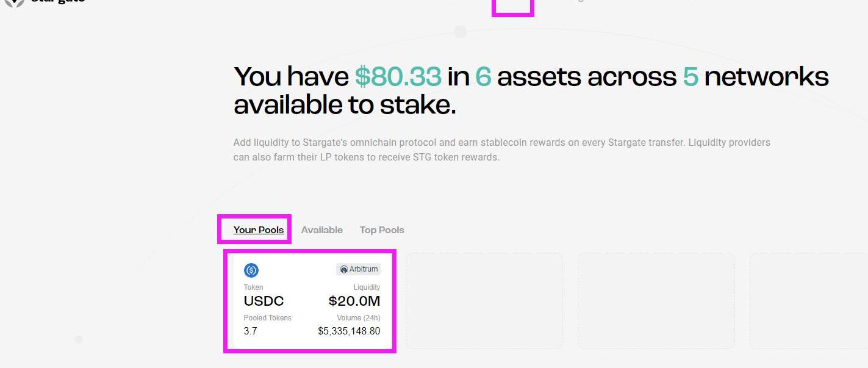The height and width of the screenshot is (368, 868).
Task: Click the green number 6 before assets
Action: [x=483, y=77]
